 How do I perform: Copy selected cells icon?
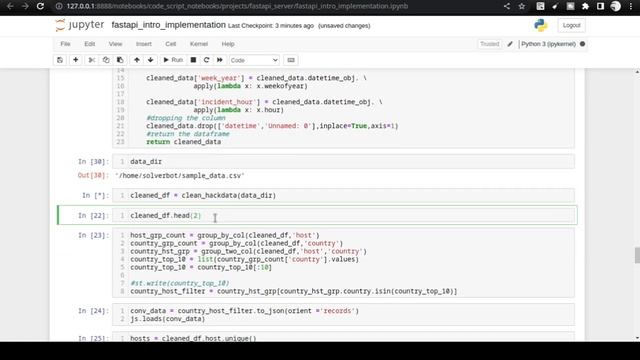106,60
